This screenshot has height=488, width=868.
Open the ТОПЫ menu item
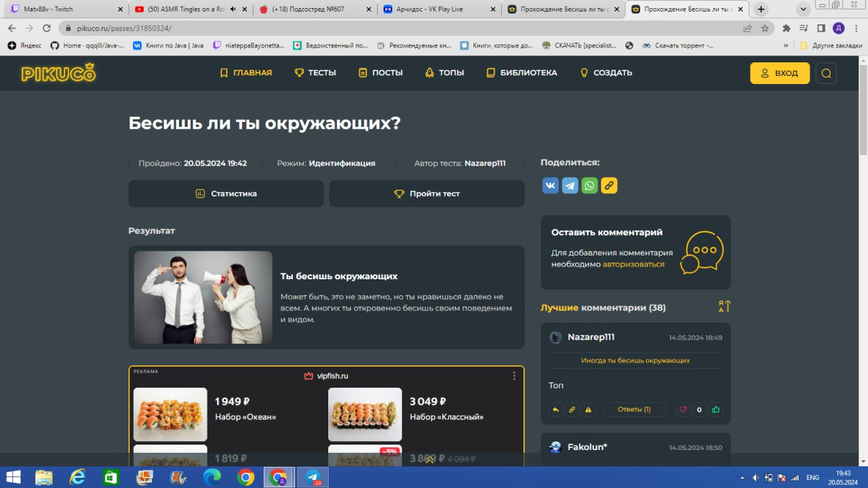tap(444, 73)
